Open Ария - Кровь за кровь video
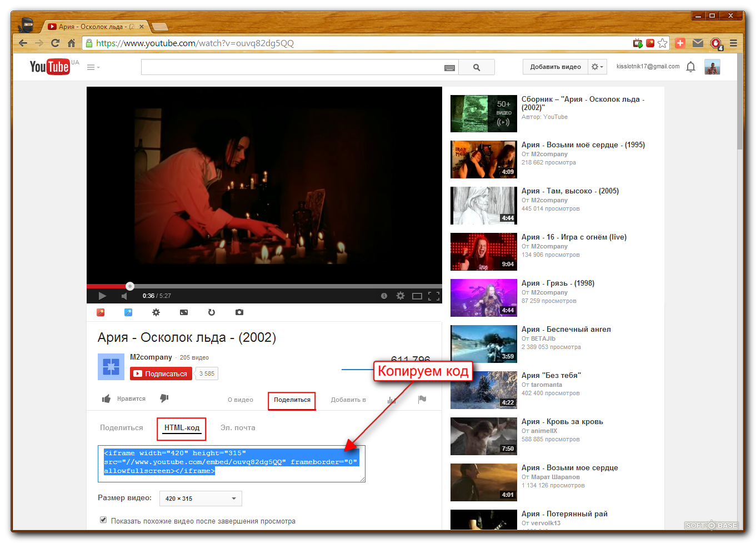 562,421
